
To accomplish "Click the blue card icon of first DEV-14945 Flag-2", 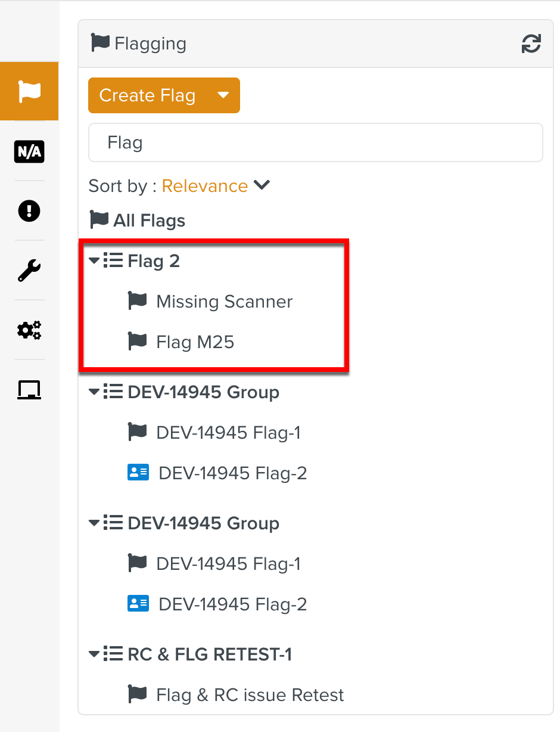I will [138, 473].
